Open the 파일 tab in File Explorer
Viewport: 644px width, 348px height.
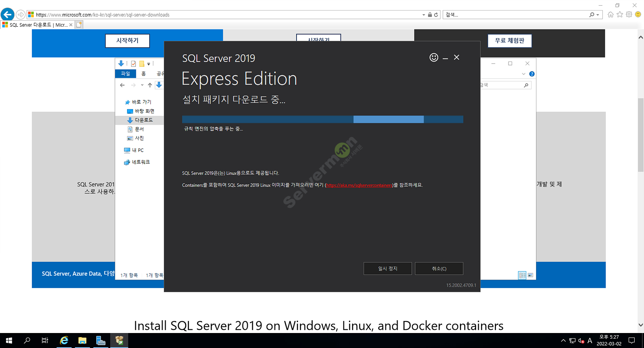point(125,74)
